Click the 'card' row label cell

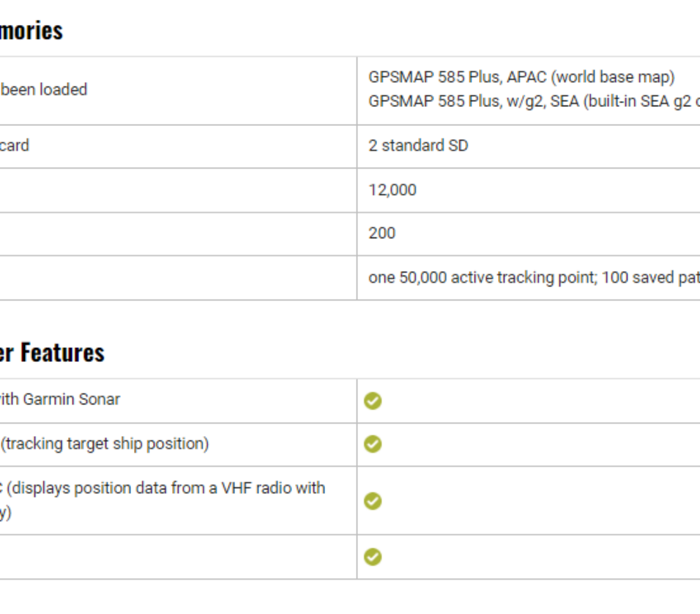pyautogui.click(x=15, y=146)
